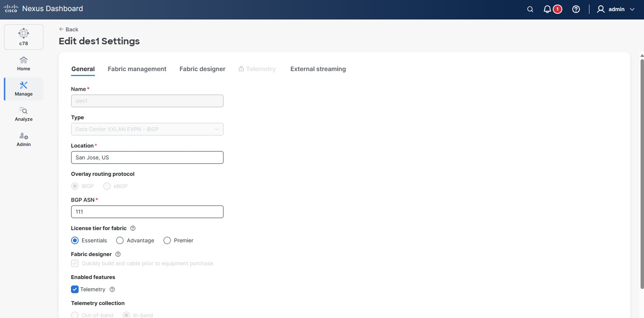Show help for Fabric designer
The image size is (644, 318).
coord(118,254)
